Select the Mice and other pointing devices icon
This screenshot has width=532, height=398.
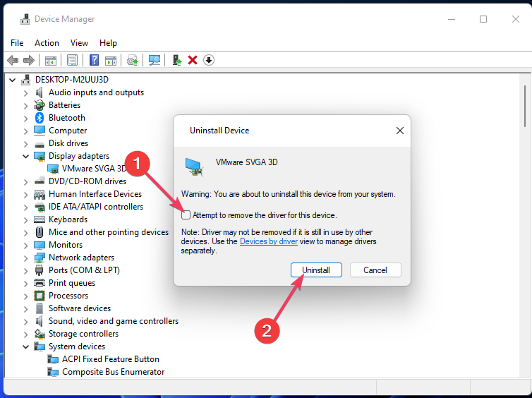40,232
